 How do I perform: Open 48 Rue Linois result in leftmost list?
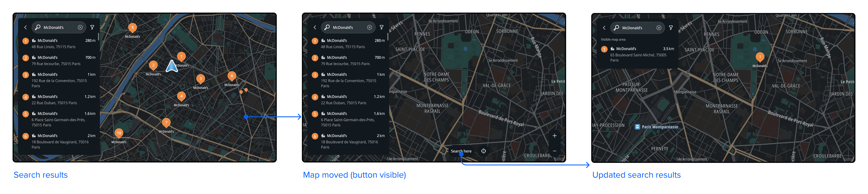pyautogui.click(x=59, y=43)
